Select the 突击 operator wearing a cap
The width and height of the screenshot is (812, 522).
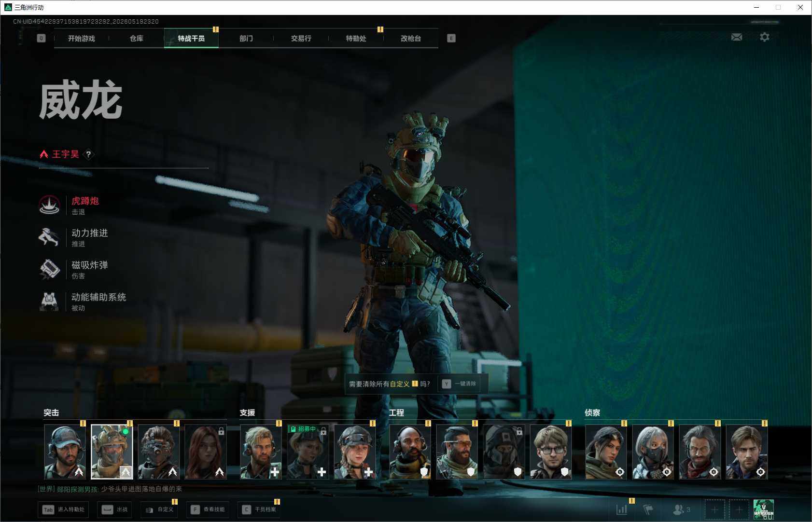(x=65, y=452)
